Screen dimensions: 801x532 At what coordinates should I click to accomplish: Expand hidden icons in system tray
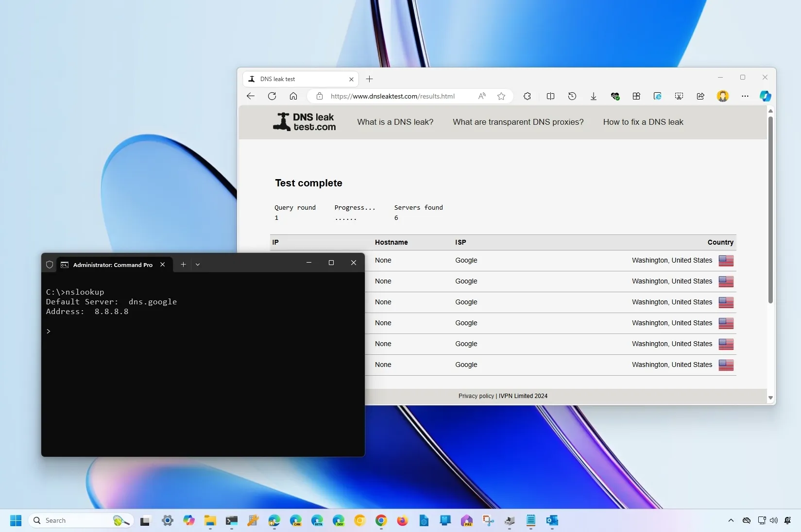(x=731, y=520)
